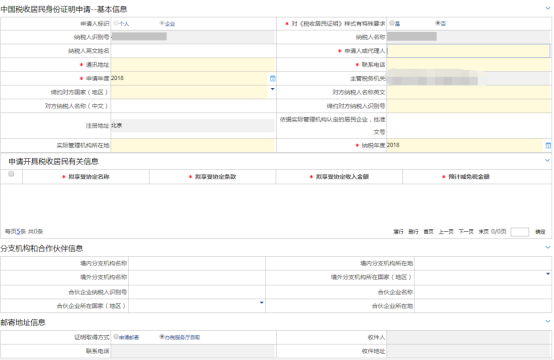Click the page-jump confirm button

540,232
